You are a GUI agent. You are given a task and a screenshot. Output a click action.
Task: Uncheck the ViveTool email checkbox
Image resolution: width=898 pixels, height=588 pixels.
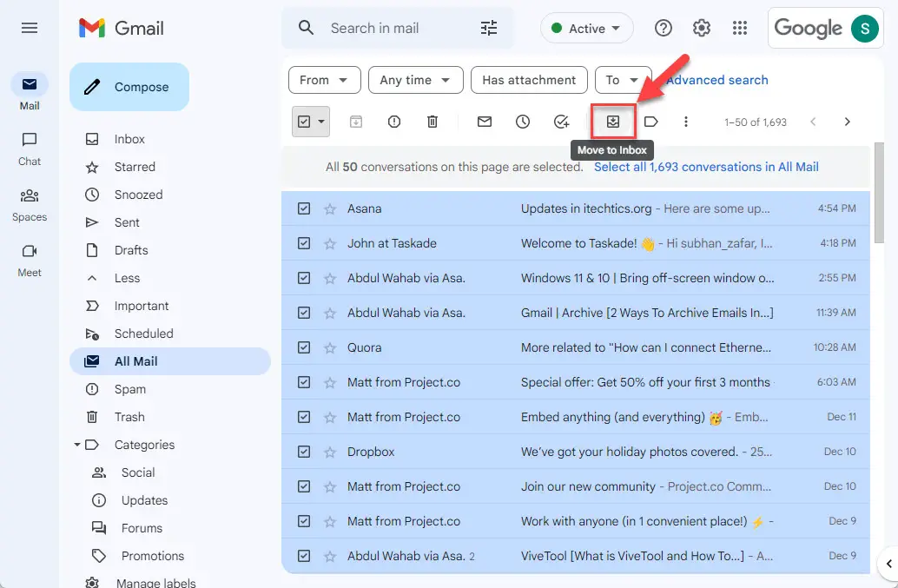[304, 556]
